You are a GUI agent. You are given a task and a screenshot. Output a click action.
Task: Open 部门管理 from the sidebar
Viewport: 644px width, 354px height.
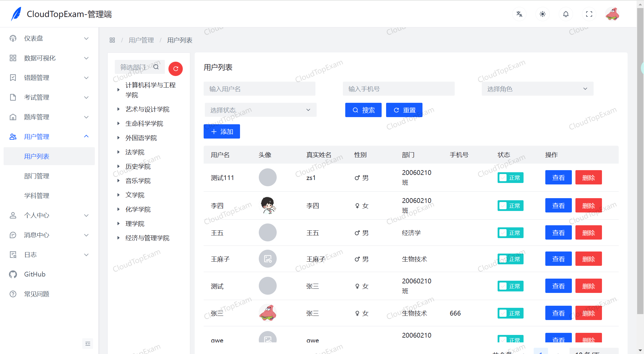pyautogui.click(x=37, y=176)
